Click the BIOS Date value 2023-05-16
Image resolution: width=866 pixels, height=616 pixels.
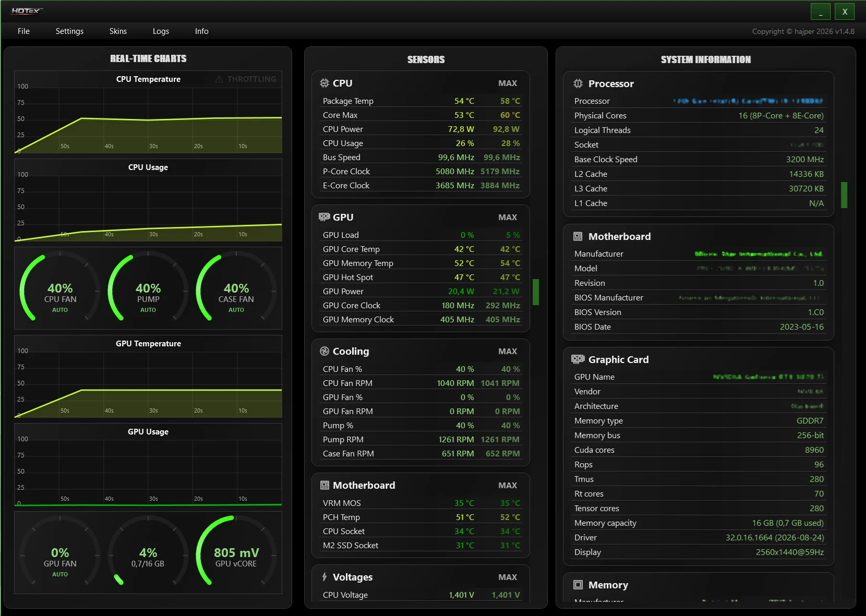[x=801, y=327]
